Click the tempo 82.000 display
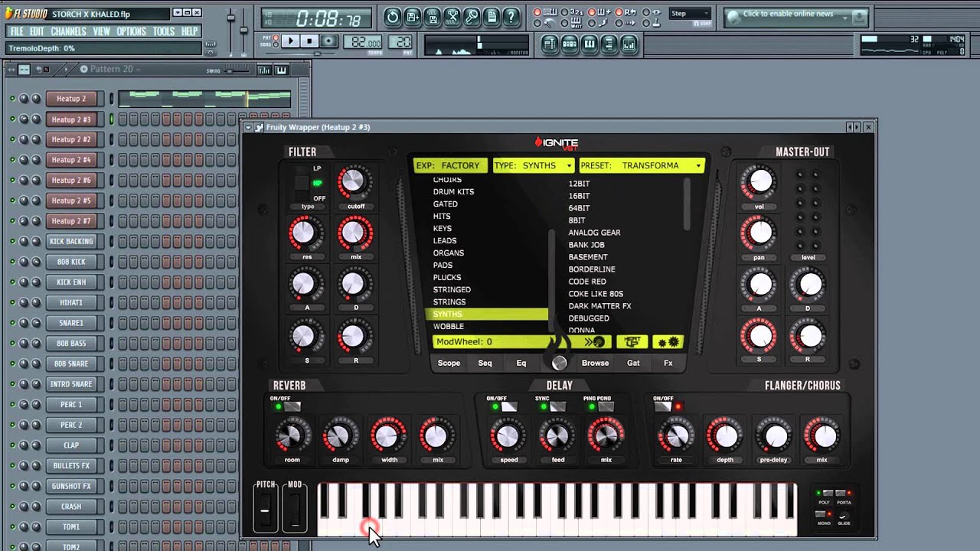This screenshot has width=980, height=551. click(364, 42)
